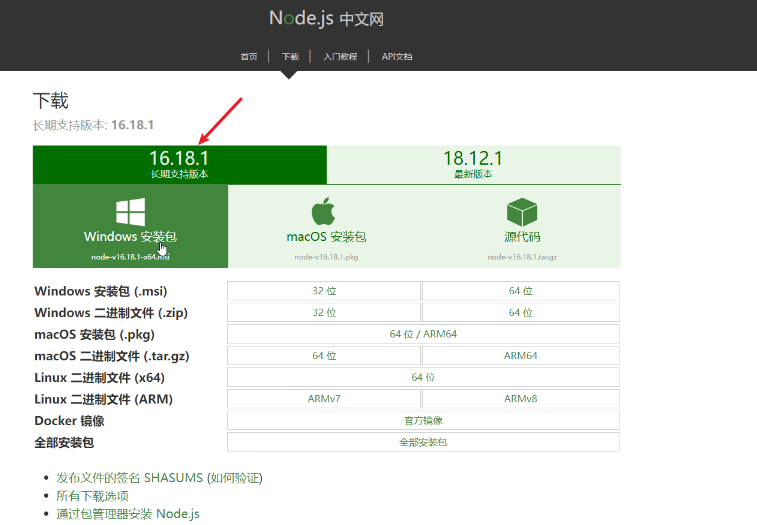This screenshot has width=757, height=525.
Task: Download the 源代码 tarball
Action: click(x=522, y=226)
